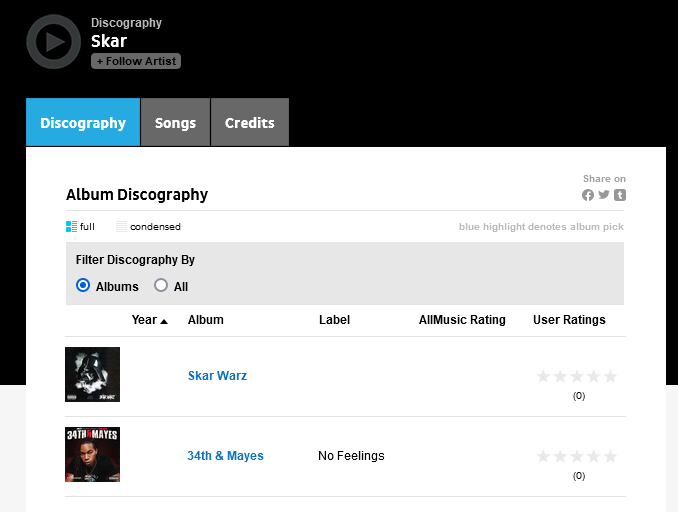Sort by Label column header

pos(334,320)
